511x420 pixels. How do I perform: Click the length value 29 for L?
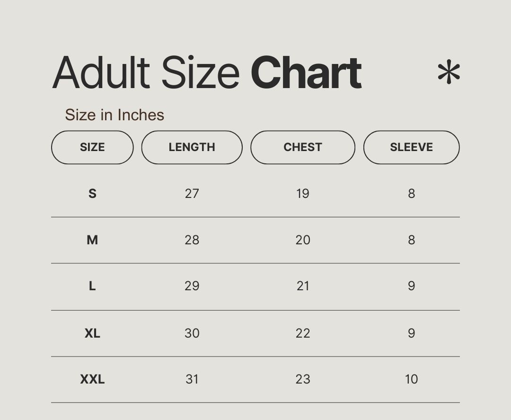192,286
